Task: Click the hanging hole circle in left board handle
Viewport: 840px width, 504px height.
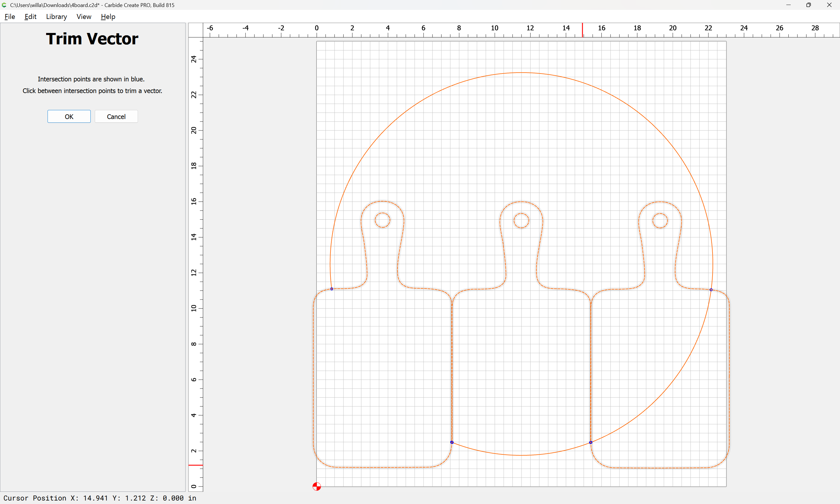Action: (383, 220)
